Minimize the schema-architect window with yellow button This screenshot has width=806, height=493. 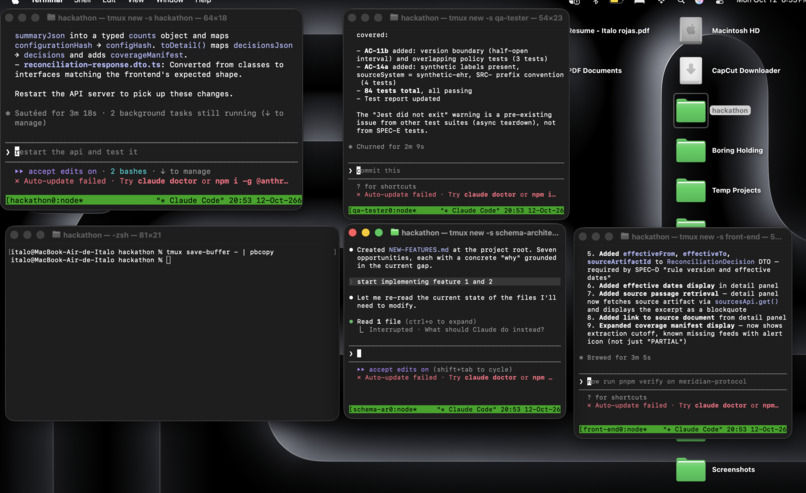pyautogui.click(x=365, y=232)
